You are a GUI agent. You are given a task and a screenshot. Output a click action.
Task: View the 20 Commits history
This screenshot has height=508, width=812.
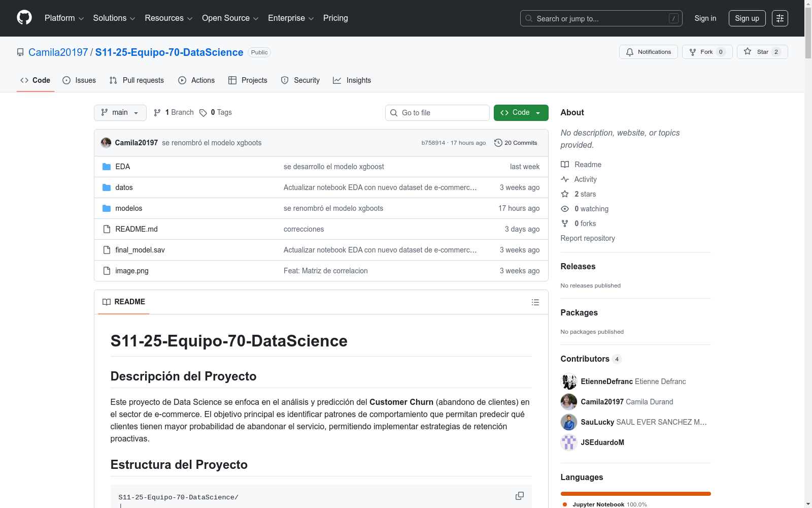516,143
